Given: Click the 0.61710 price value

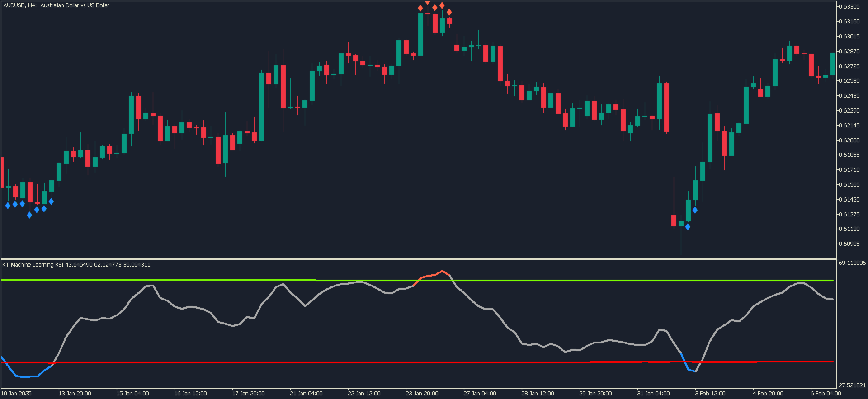Looking at the screenshot, I should tap(849, 170).
